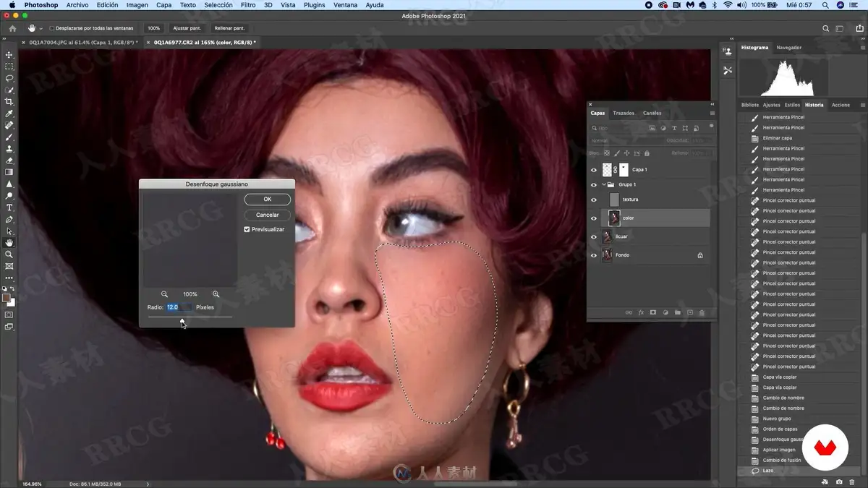This screenshot has height=488, width=868.
Task: Hide the textura layer
Action: [594, 200]
